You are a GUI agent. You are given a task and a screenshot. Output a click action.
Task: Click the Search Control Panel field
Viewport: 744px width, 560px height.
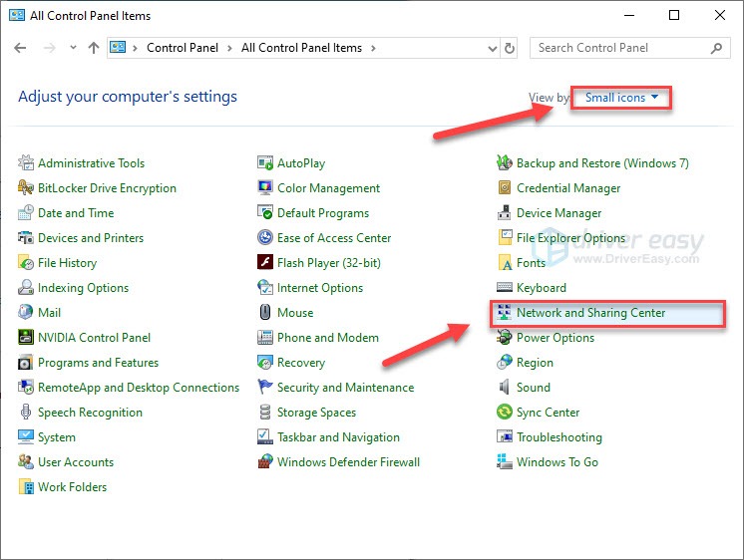pos(620,48)
